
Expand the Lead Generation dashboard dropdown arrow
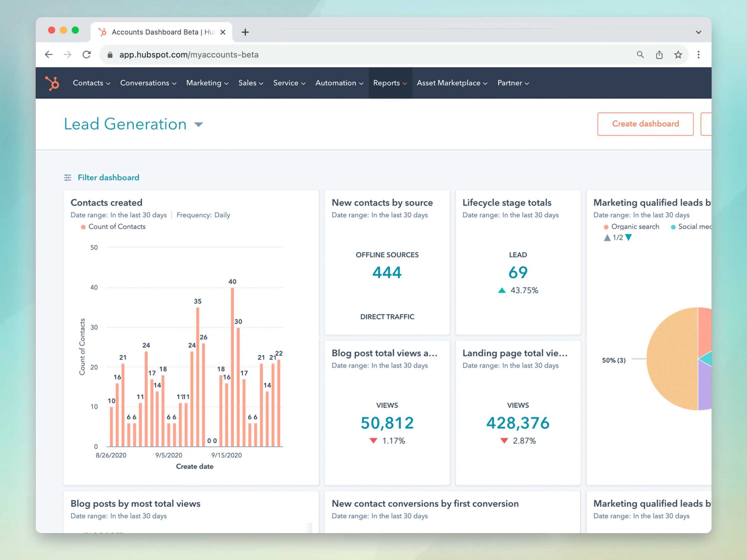pyautogui.click(x=199, y=125)
